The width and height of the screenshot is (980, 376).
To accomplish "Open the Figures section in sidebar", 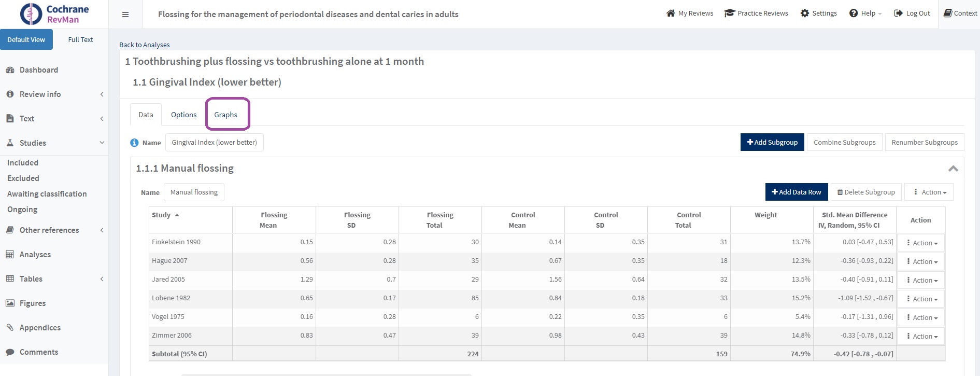I will point(32,303).
